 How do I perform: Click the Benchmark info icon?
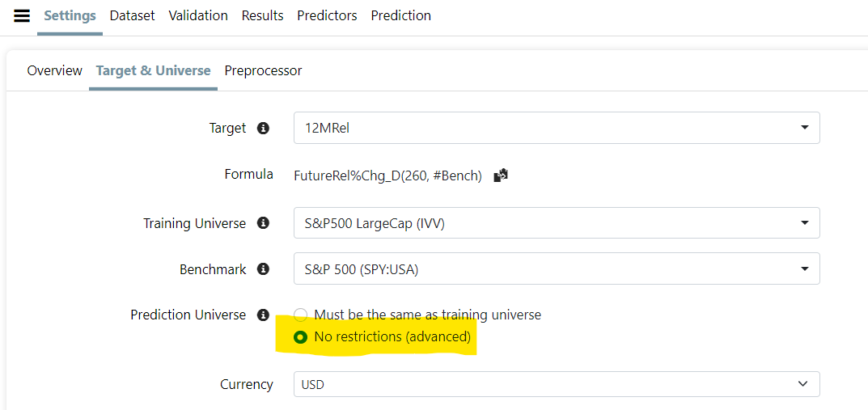pyautogui.click(x=263, y=269)
